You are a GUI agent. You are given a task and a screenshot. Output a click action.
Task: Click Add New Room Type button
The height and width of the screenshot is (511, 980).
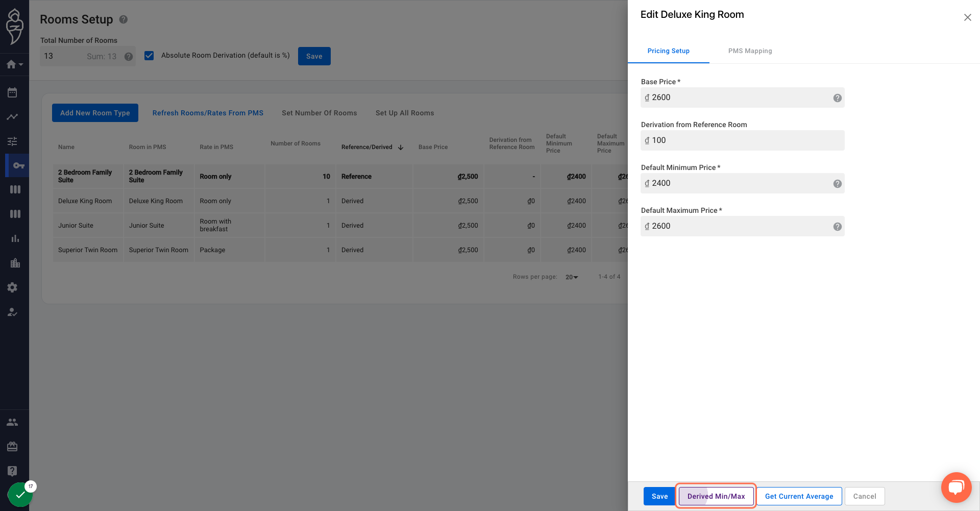pyautogui.click(x=95, y=113)
